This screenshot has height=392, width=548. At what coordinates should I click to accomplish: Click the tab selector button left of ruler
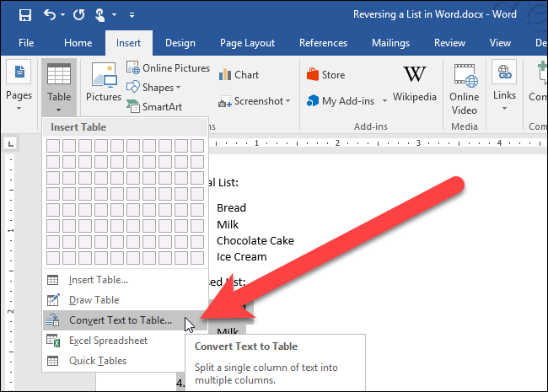coord(11,143)
